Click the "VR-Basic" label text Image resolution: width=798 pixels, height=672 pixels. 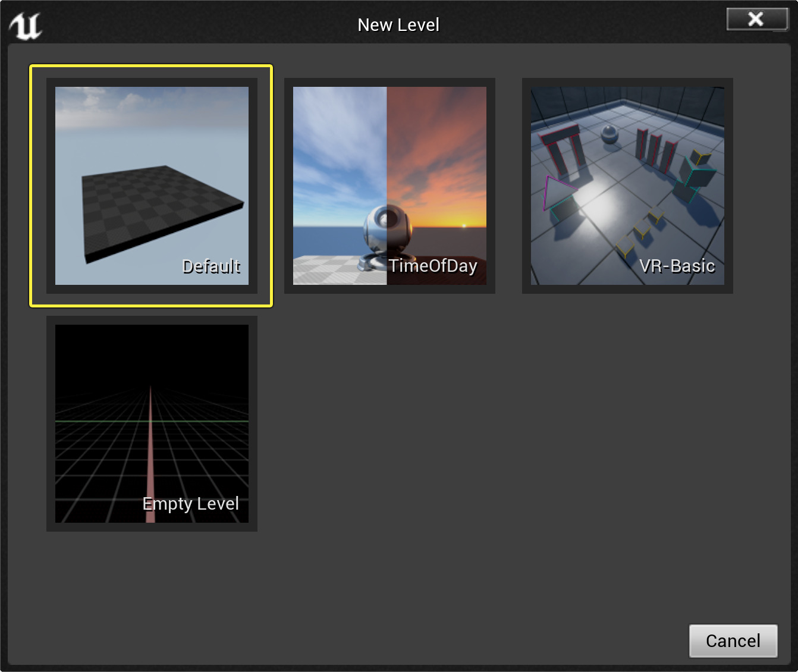point(677,266)
